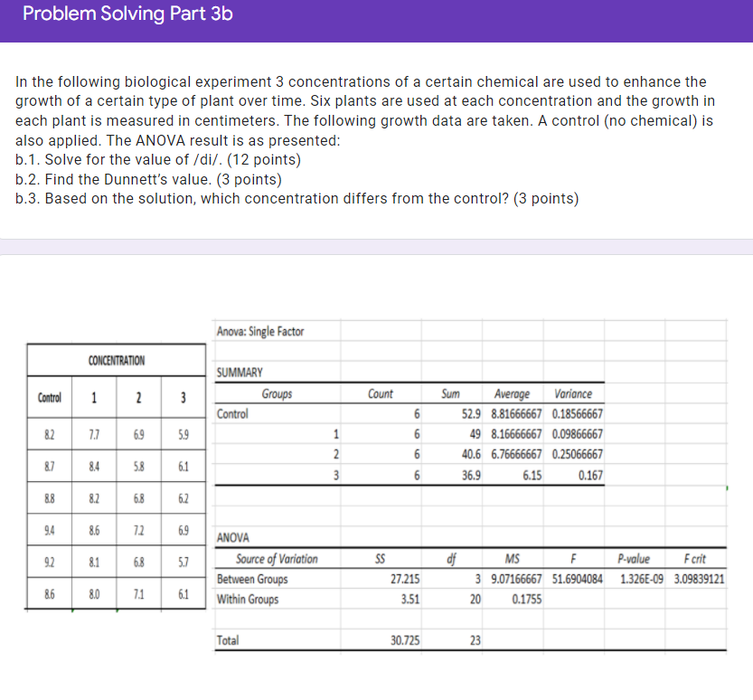Viewport: 753px width, 700px height.
Task: Click the Within Groups SS value 3.51
Action: [x=409, y=598]
